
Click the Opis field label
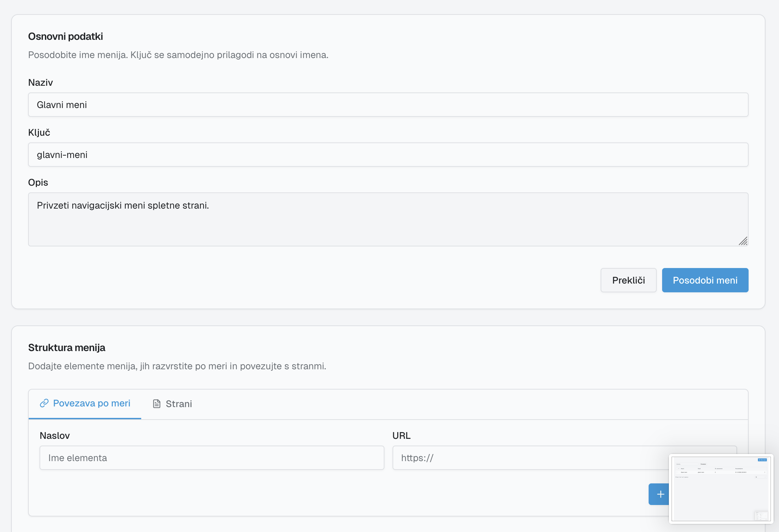pos(38,182)
